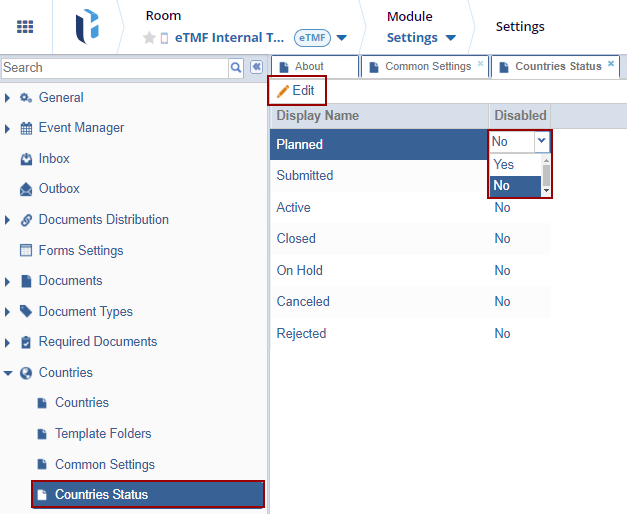The width and height of the screenshot is (627, 514).
Task: Click the Edit button
Action: (x=296, y=90)
